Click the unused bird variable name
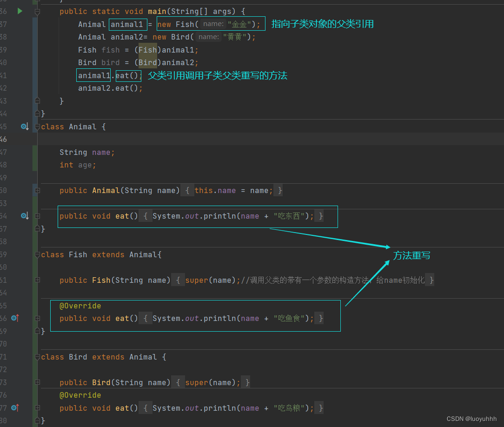Screen dimensions: 504x427 tap(110, 62)
